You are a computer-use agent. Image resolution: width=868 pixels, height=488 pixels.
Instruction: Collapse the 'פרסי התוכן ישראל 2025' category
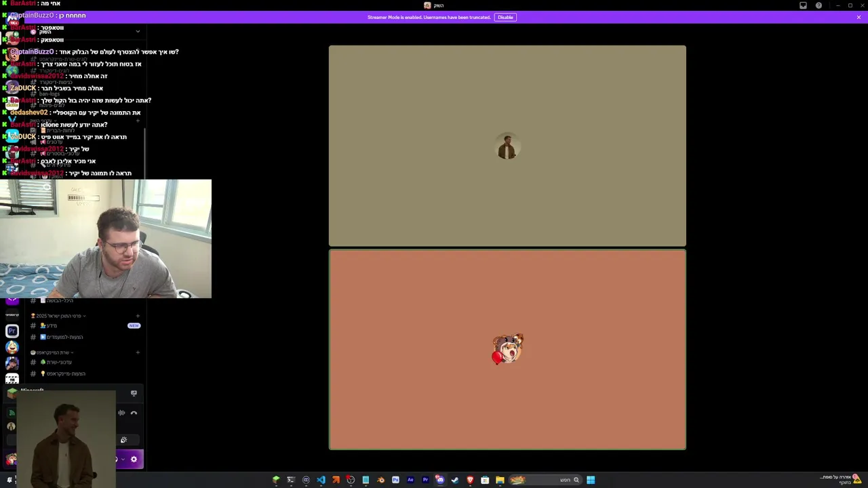point(58,316)
